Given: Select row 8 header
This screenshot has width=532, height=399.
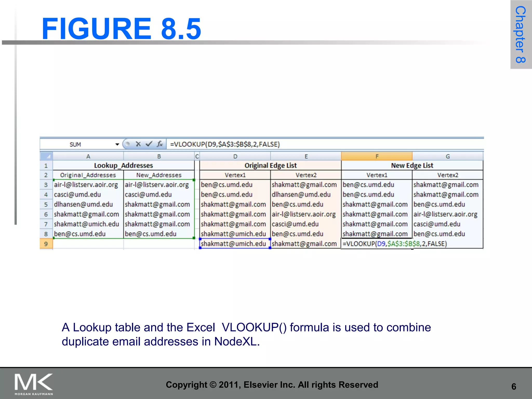Looking at the screenshot, I should 46,234.
